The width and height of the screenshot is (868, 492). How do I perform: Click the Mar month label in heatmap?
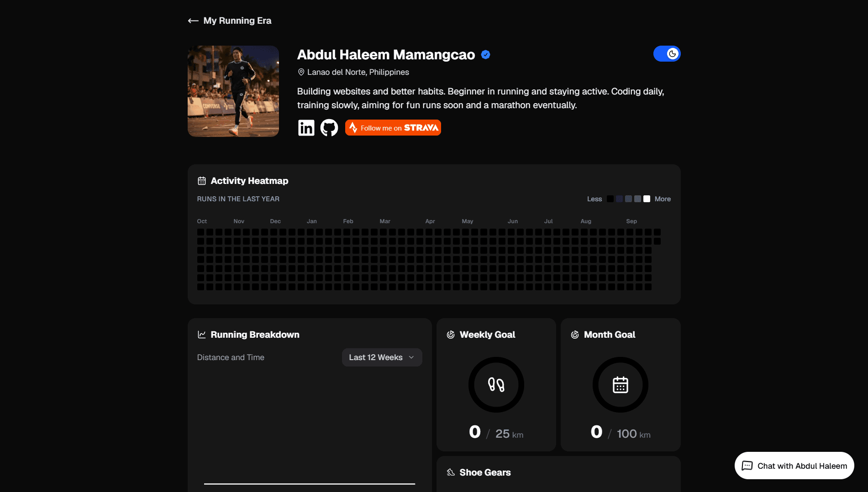tap(385, 221)
